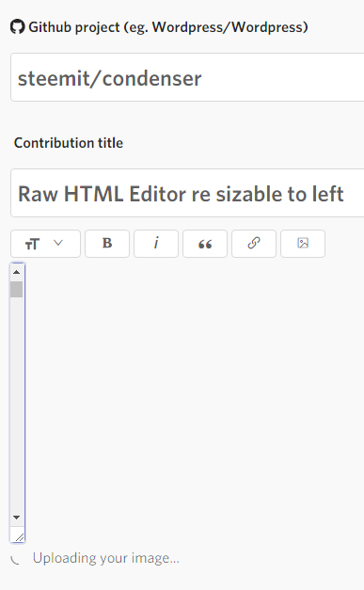Viewport: 364px width, 590px height.
Task: Click the gray scrollbar thumb in editor
Action: coord(17,290)
